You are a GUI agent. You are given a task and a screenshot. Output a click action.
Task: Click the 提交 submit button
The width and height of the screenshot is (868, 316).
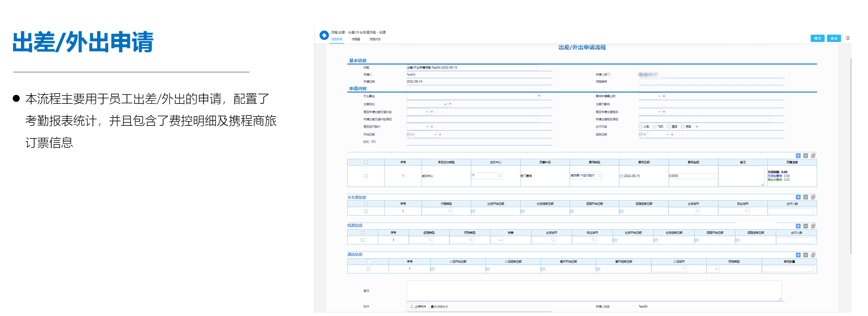tap(818, 38)
